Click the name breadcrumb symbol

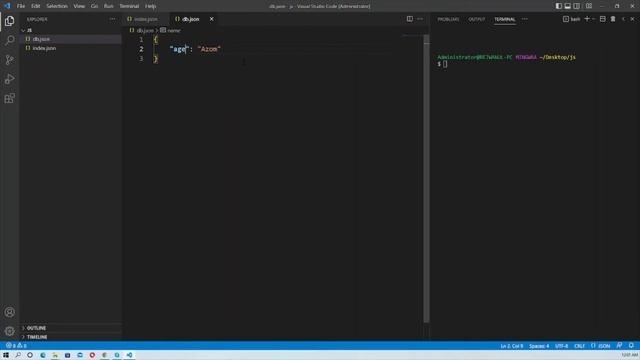point(173,30)
